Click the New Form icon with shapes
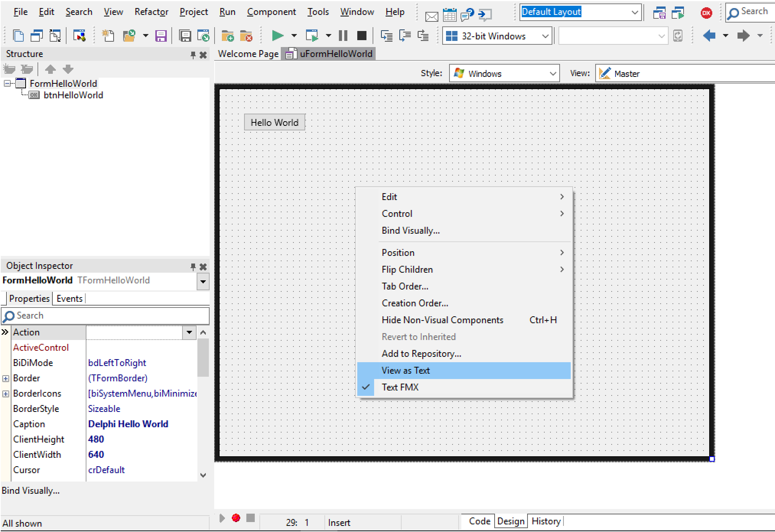Screen dimensions: 775x532 pos(80,36)
